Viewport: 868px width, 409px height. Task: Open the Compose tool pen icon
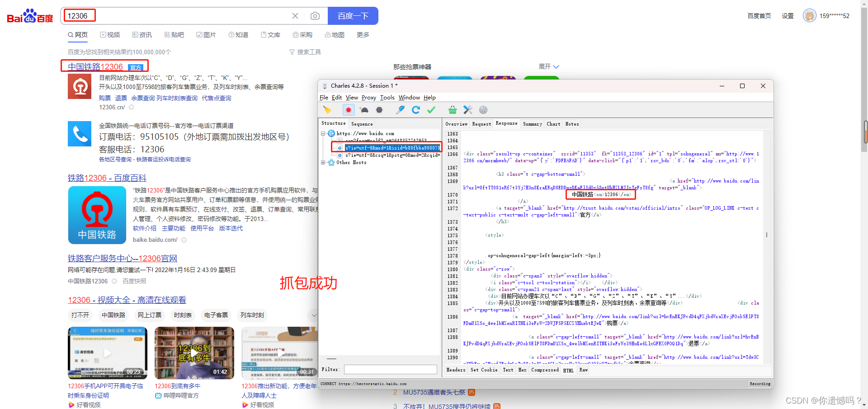(x=400, y=110)
